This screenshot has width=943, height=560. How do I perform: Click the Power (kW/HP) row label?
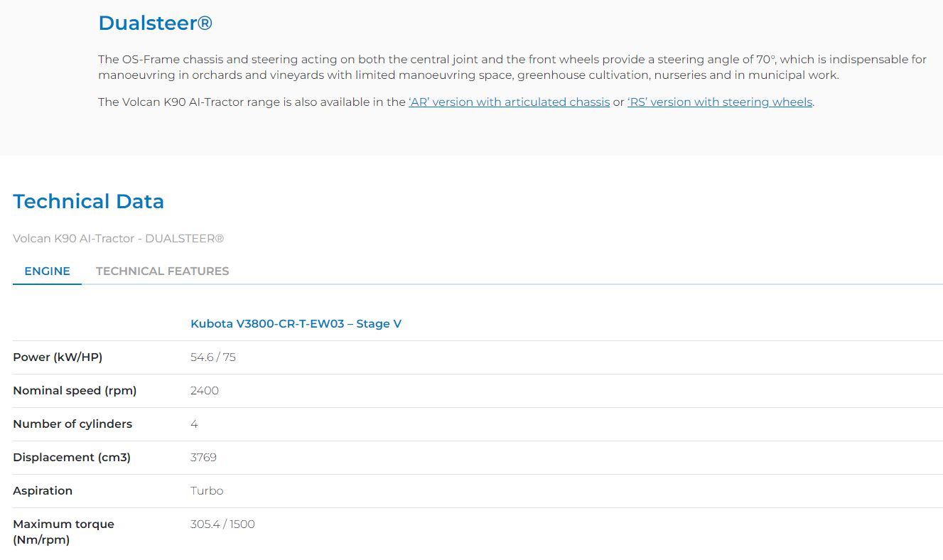pyautogui.click(x=58, y=357)
